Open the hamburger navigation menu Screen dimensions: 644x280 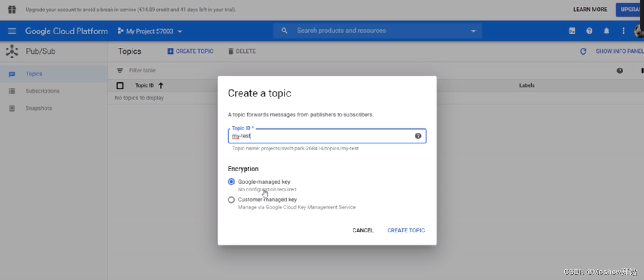(x=12, y=31)
